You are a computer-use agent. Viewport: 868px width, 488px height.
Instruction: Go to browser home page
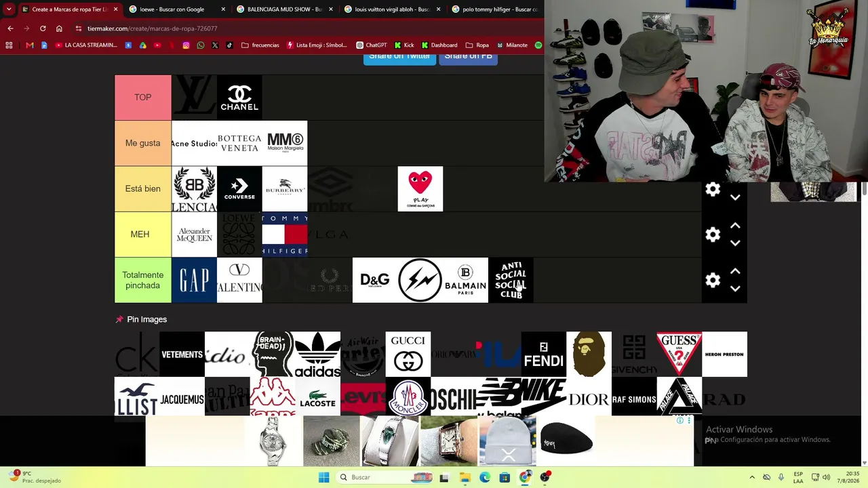coord(59,28)
